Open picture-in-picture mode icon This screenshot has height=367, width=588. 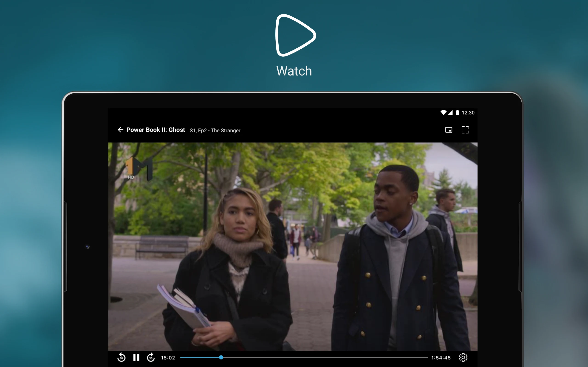tap(449, 130)
